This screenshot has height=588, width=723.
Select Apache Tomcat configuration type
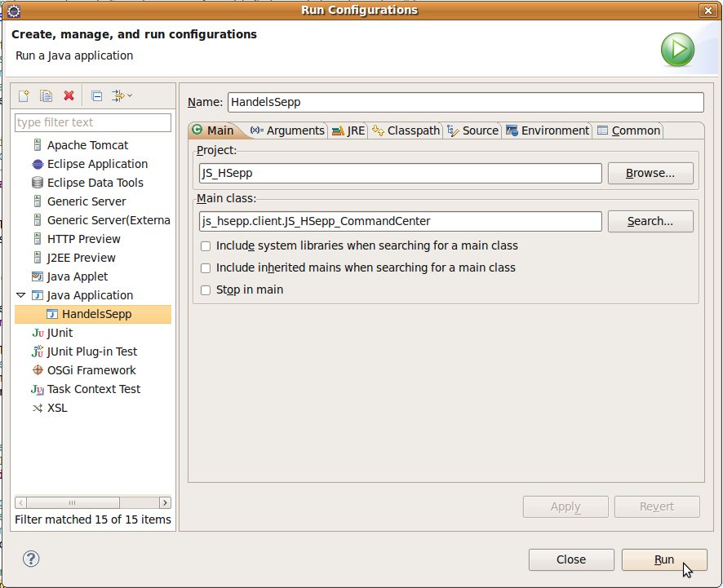click(x=87, y=145)
